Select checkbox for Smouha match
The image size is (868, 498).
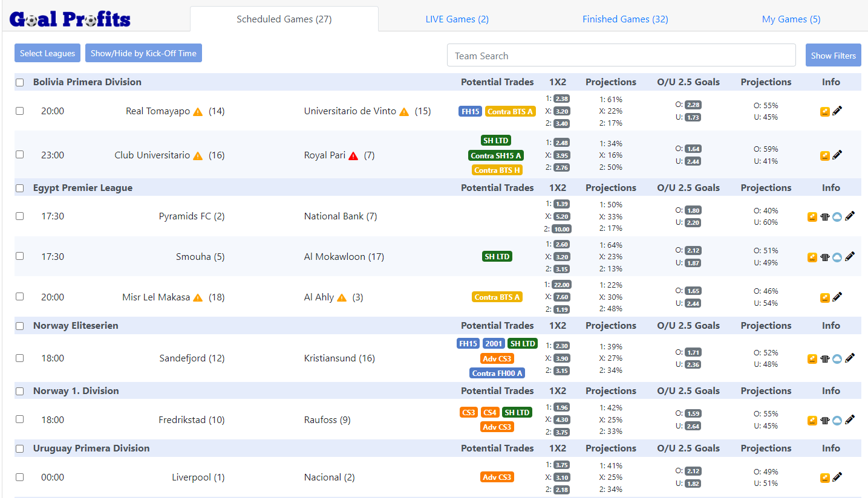(20, 256)
